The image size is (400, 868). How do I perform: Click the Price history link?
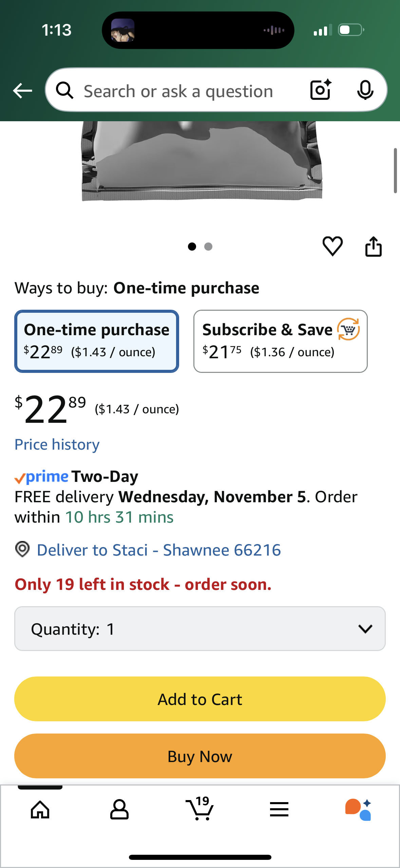pos(57,445)
